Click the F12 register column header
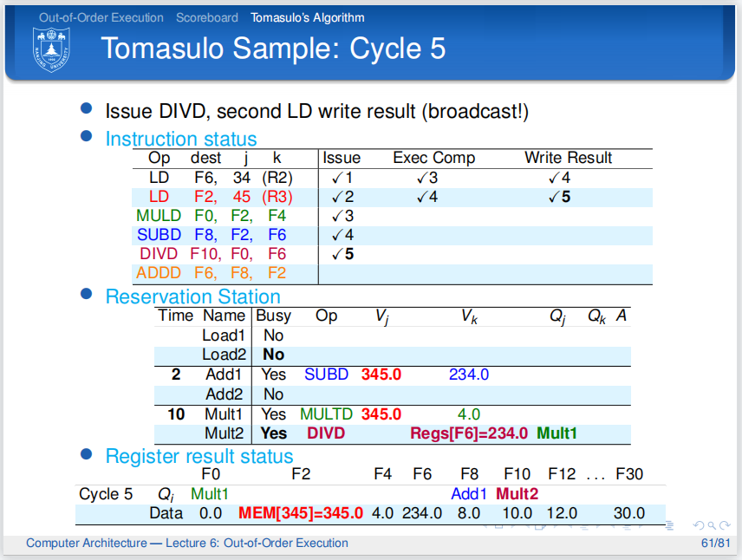 point(562,474)
